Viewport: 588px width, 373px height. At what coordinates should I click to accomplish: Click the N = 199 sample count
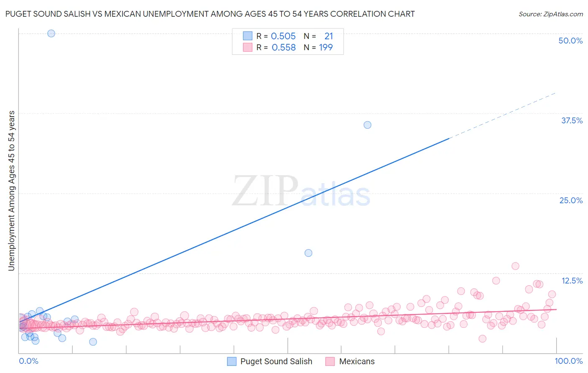[318, 47]
